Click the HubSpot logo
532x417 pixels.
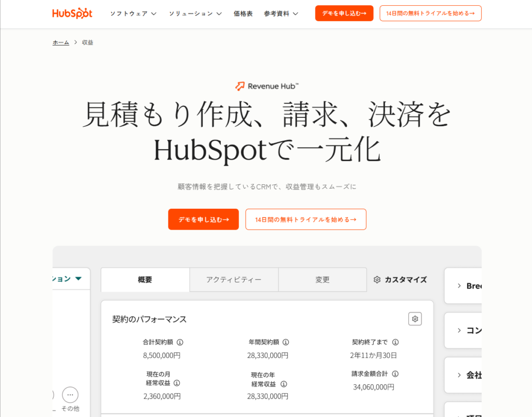pyautogui.click(x=72, y=13)
